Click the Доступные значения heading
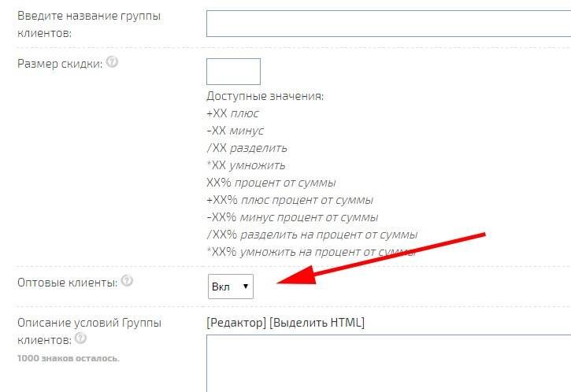The height and width of the screenshot is (392, 571). (265, 96)
